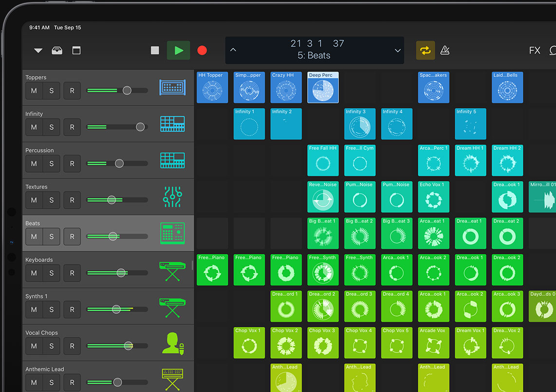Mute the Anthemic Lead track
The height and width of the screenshot is (392, 556).
point(34,382)
